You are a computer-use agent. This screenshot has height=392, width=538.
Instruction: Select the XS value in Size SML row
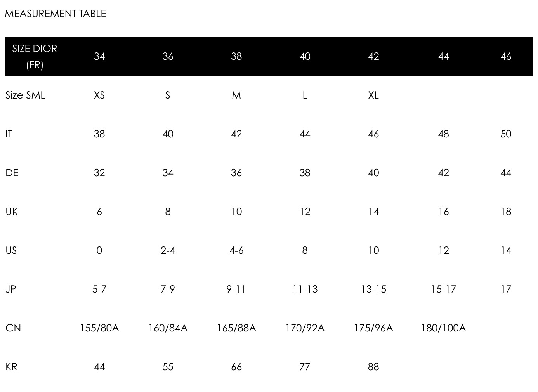pyautogui.click(x=99, y=95)
